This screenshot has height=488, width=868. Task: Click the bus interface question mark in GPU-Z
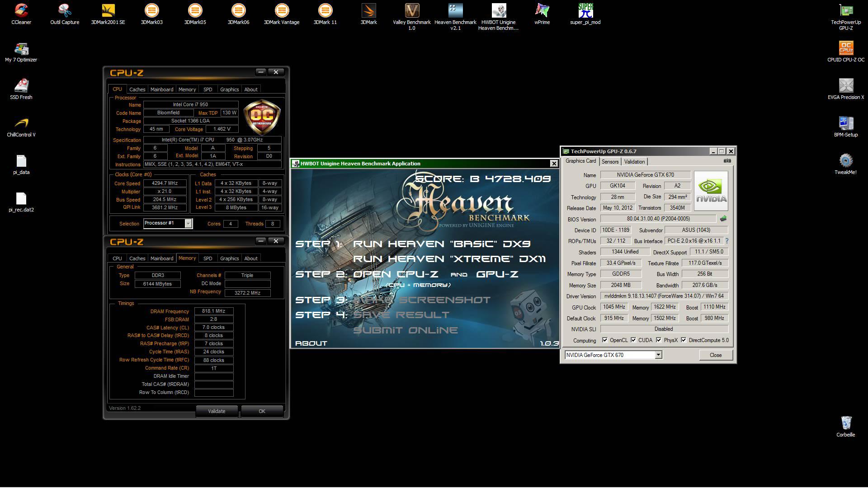[x=727, y=241]
